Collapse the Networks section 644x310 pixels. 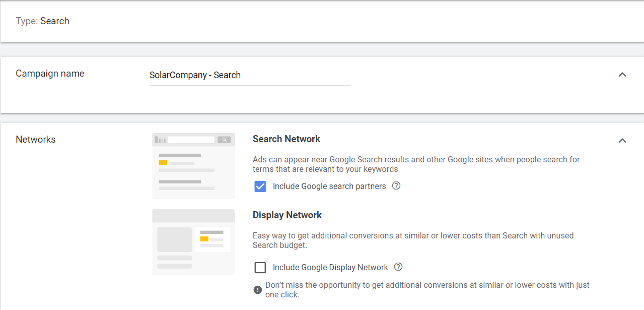click(x=622, y=141)
